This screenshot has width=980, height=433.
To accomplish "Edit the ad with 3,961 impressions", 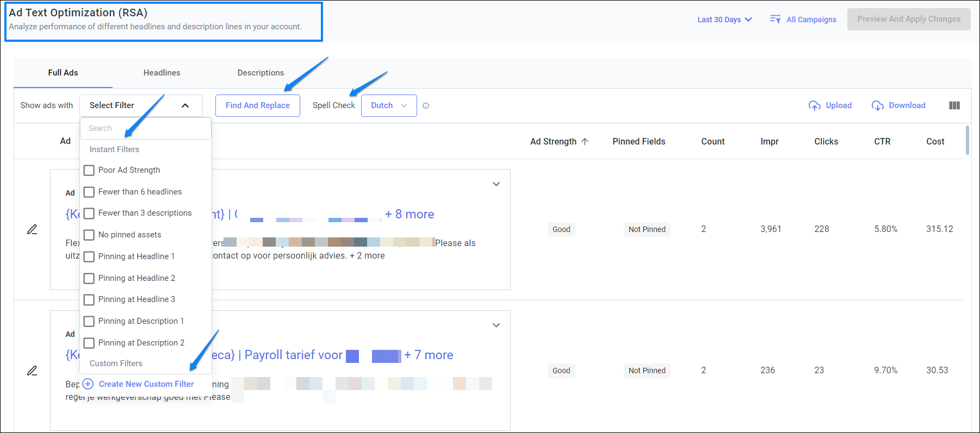I will click(32, 229).
